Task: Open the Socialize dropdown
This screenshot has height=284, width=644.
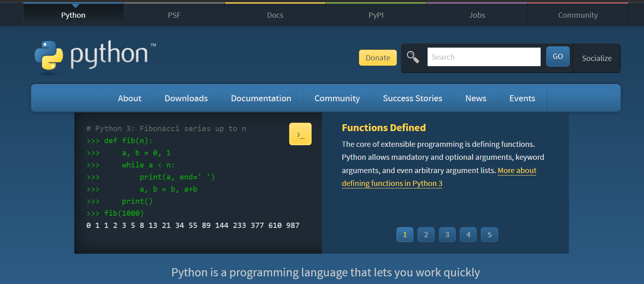Action: coord(596,58)
